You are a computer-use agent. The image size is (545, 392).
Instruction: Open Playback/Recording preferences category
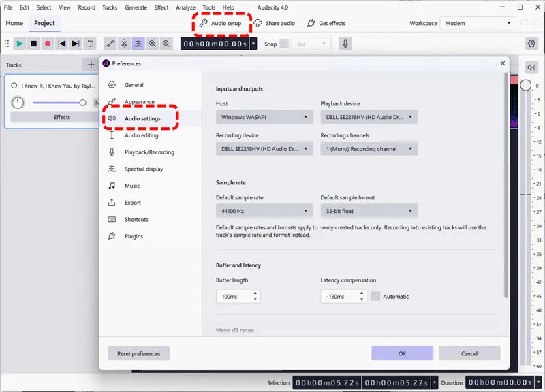(150, 152)
